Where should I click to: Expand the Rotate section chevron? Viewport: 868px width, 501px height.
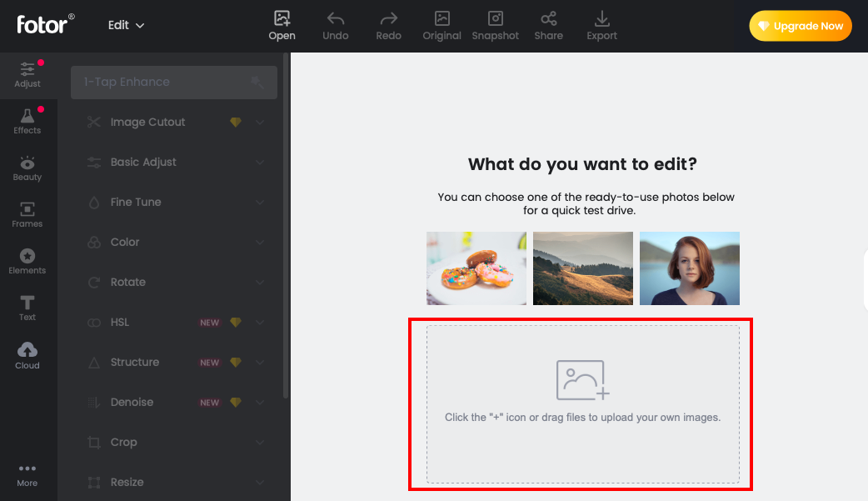pyautogui.click(x=260, y=282)
